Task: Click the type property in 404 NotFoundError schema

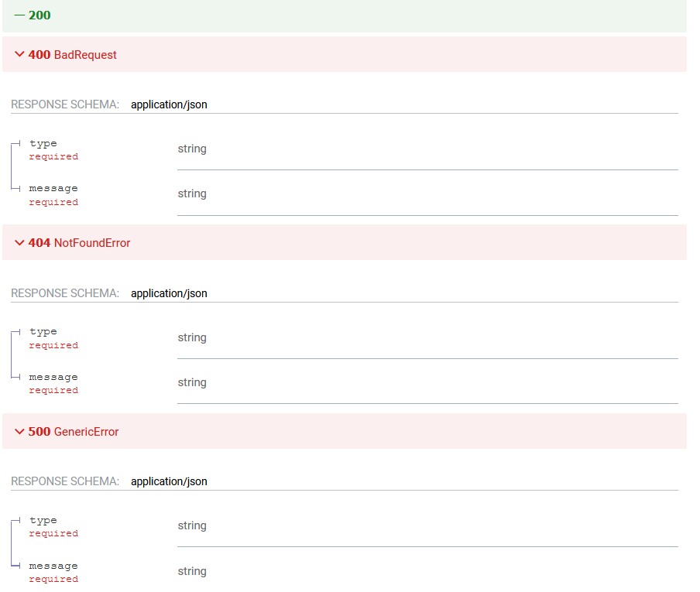Action: (43, 332)
